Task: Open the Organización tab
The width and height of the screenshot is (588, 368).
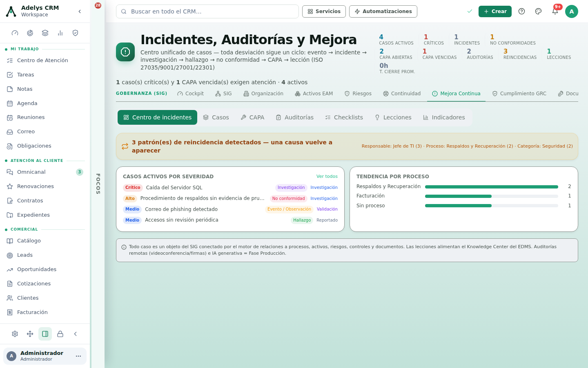Action: [263, 94]
